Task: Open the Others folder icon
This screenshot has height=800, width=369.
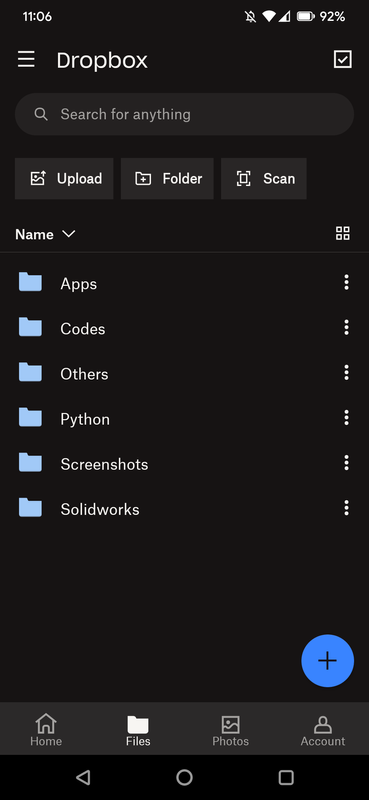Action: point(30,372)
